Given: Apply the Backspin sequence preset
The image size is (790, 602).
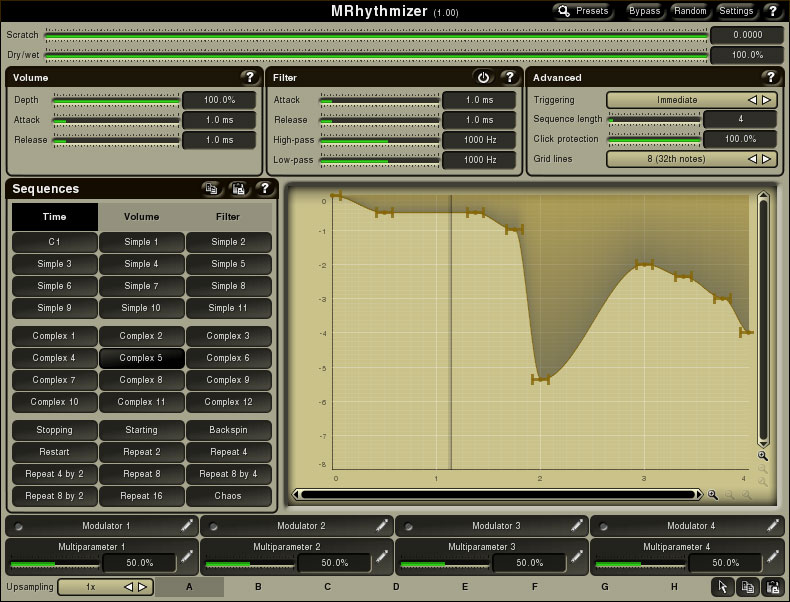Looking at the screenshot, I should tap(228, 430).
